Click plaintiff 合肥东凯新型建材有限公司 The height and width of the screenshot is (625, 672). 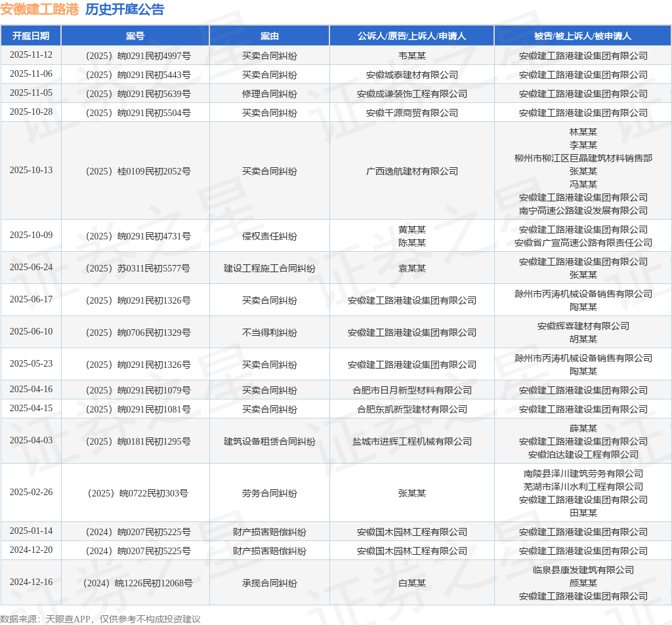click(x=412, y=409)
